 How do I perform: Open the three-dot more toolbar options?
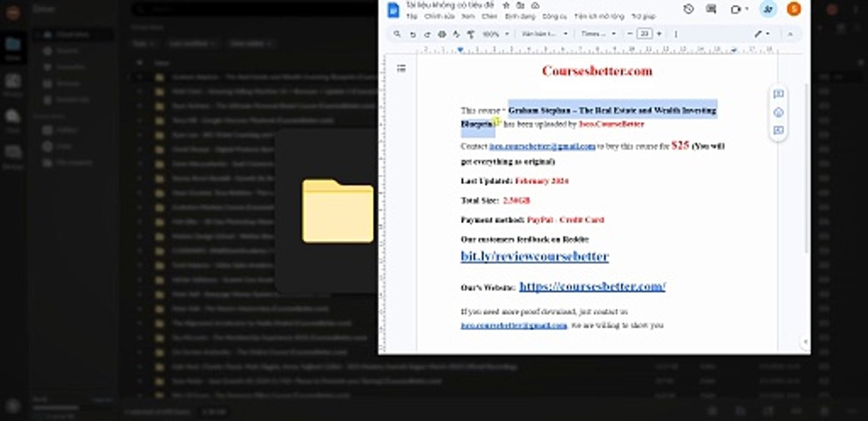click(676, 34)
